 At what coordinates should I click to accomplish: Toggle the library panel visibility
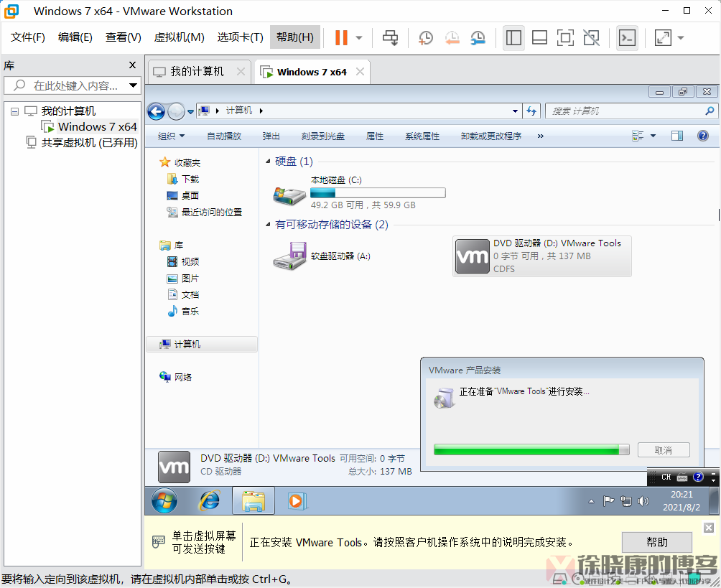[x=513, y=37]
